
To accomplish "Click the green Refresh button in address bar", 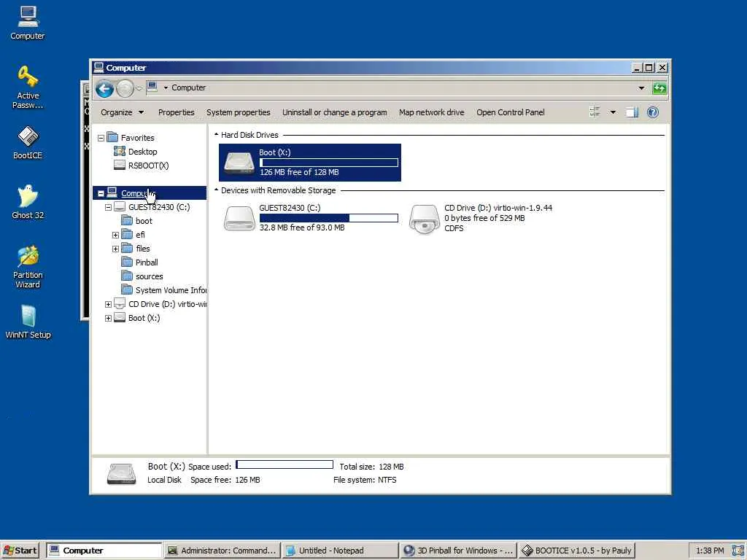I will 659,88.
